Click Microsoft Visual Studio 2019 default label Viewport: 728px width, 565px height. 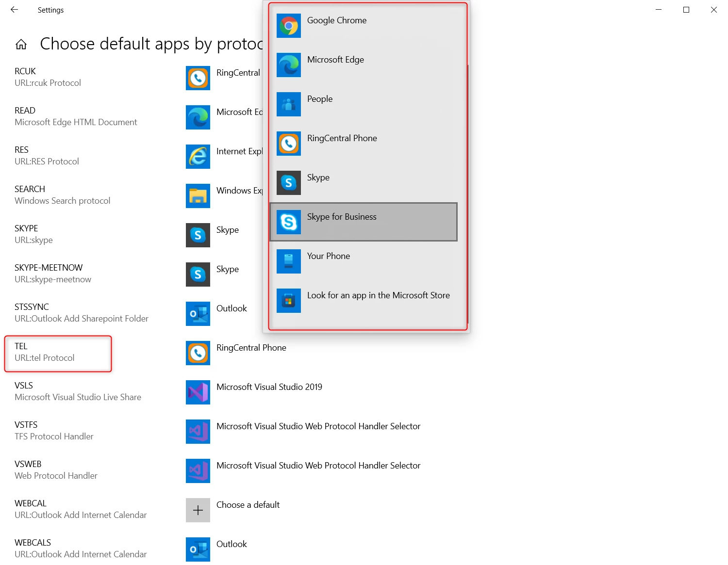(269, 387)
